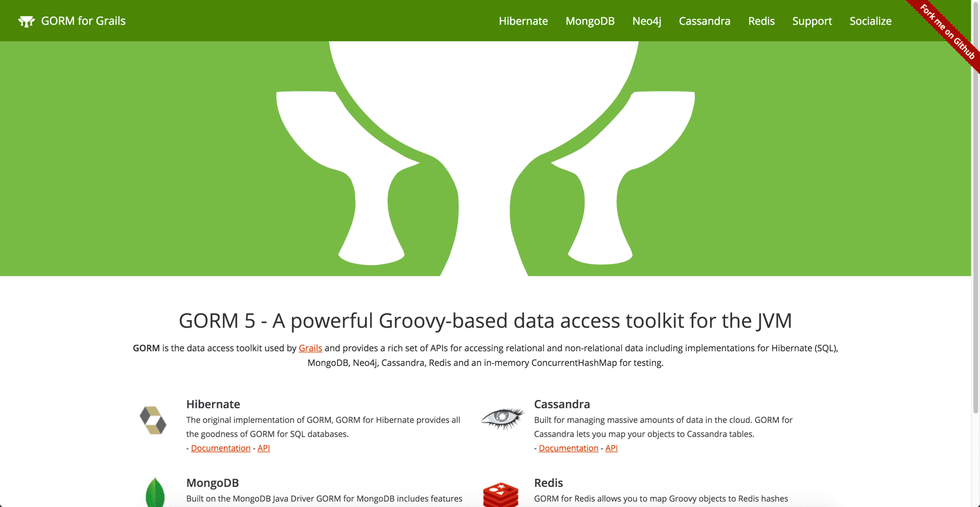Viewport: 980px width, 507px height.
Task: Open the Redis navbar item
Action: coord(761,21)
